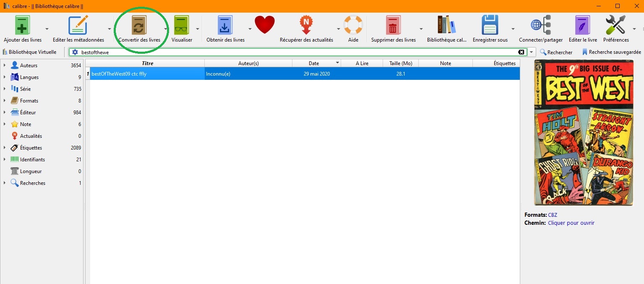644x284 pixels.
Task: Open the Bibliothèque calibre library icon
Action: coord(446,25)
